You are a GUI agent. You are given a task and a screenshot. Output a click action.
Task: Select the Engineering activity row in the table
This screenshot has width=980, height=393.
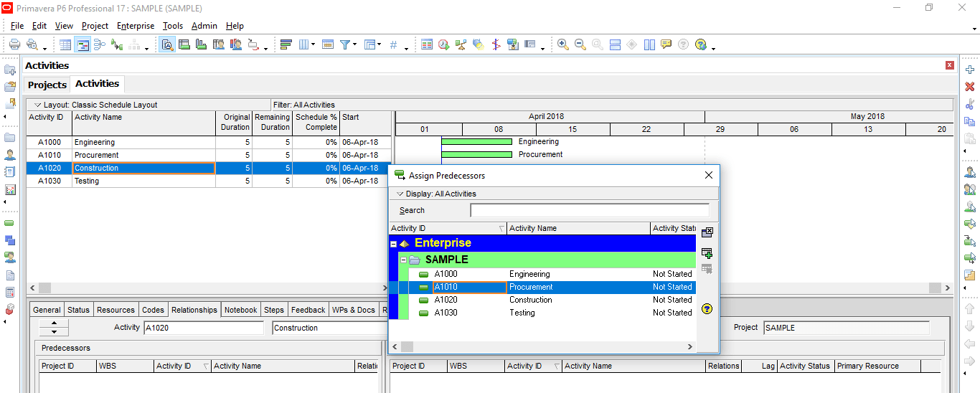[209, 143]
